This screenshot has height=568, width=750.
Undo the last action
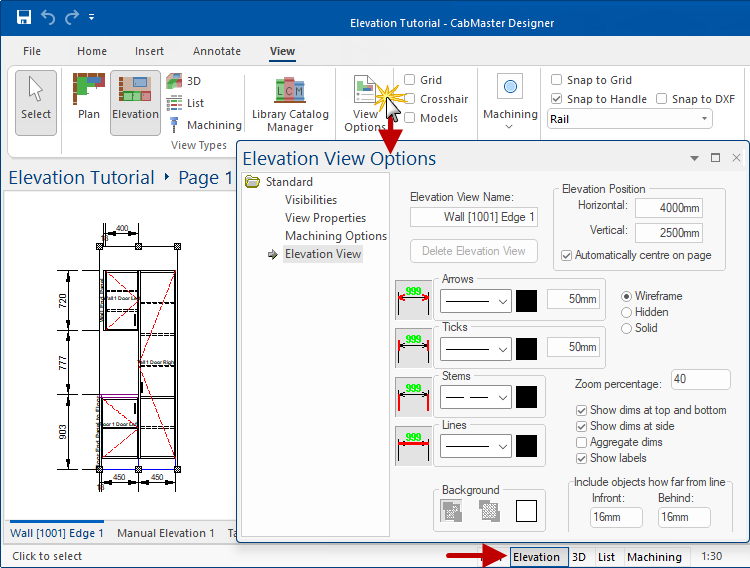tap(48, 17)
